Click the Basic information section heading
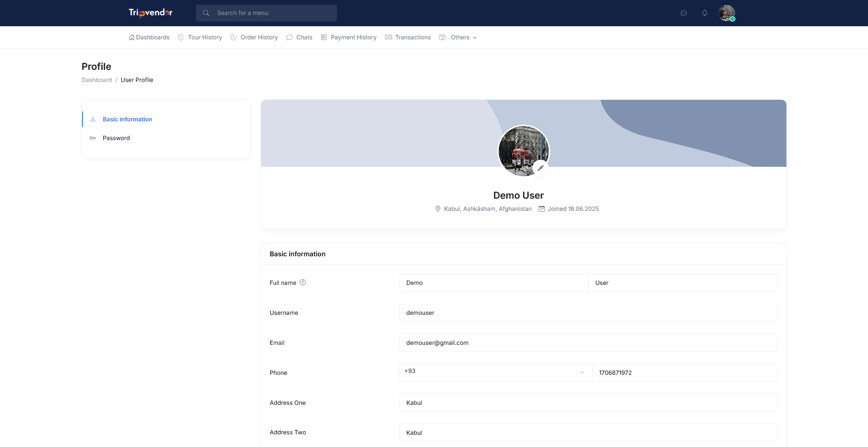This screenshot has height=447, width=868. click(x=298, y=254)
